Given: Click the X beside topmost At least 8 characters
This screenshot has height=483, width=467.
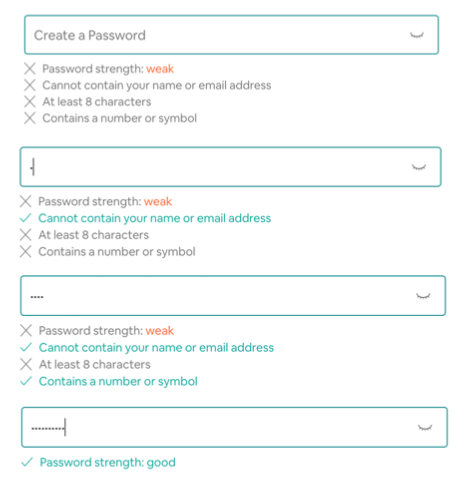Looking at the screenshot, I should 30,101.
